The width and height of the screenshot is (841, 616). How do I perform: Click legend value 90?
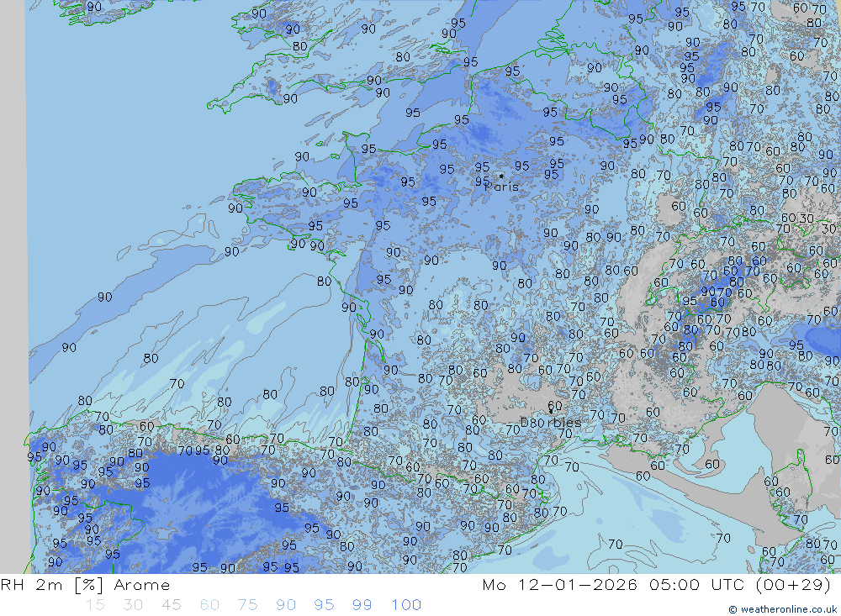(x=286, y=605)
